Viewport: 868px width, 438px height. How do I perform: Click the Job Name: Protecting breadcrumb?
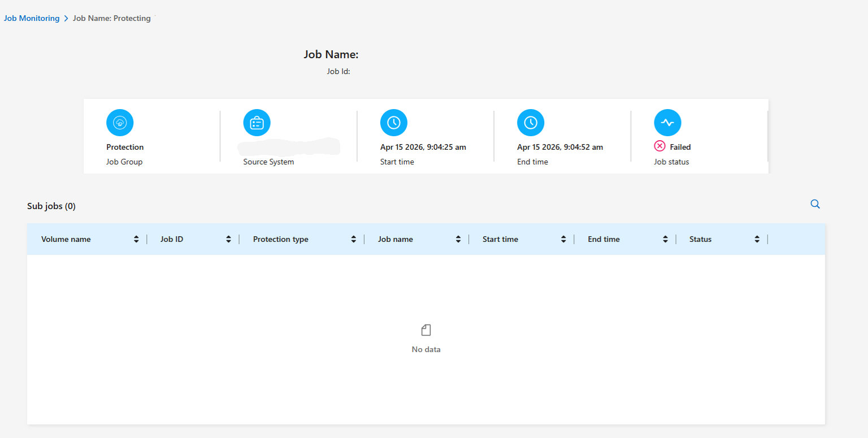[x=112, y=18]
